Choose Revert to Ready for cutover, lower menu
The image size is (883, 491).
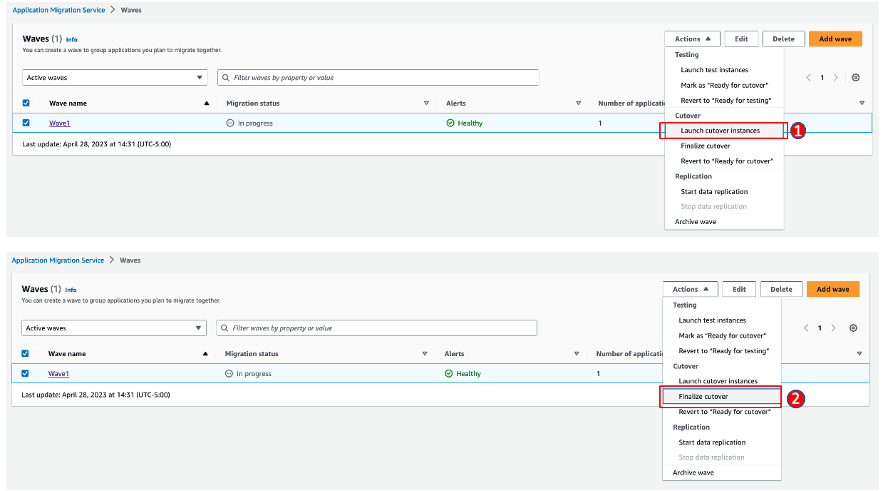(724, 412)
